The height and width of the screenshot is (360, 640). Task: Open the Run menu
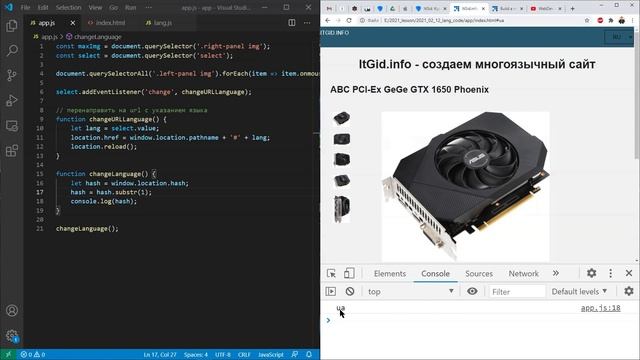131,7
